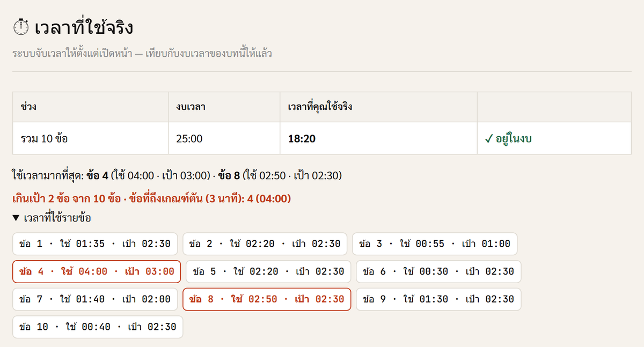Click the stopwatch icon beside the heading

(20, 28)
